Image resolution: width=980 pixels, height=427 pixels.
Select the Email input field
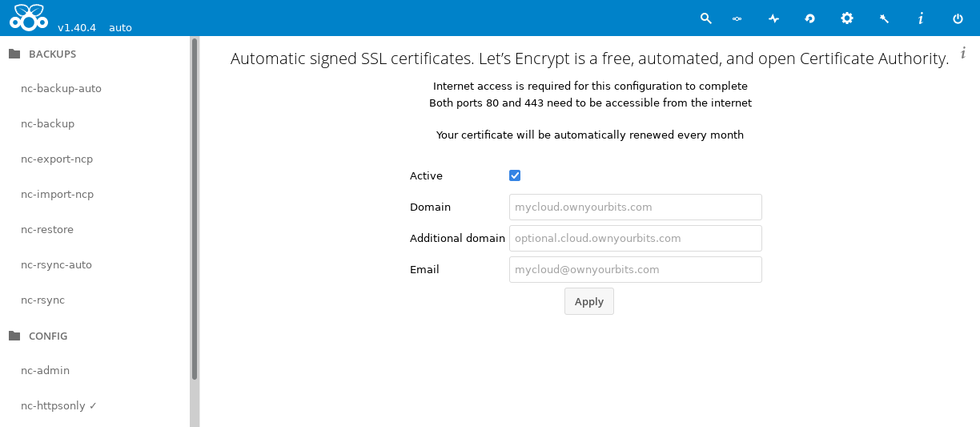tap(635, 269)
